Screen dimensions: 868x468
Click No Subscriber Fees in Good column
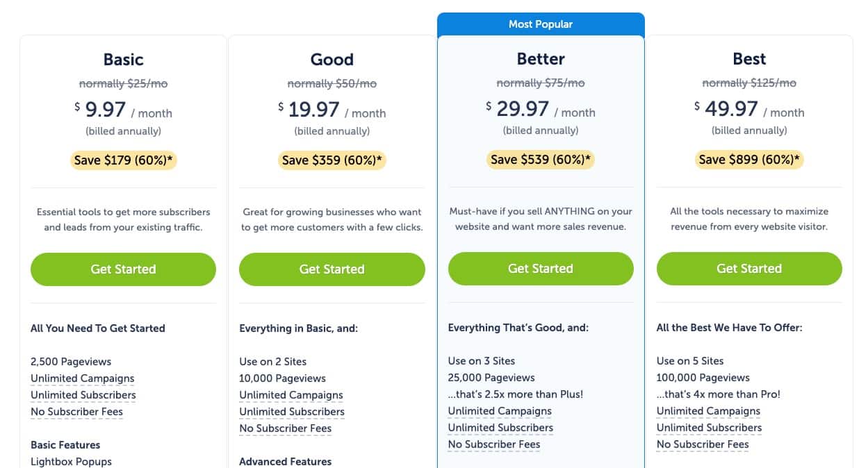tap(285, 428)
